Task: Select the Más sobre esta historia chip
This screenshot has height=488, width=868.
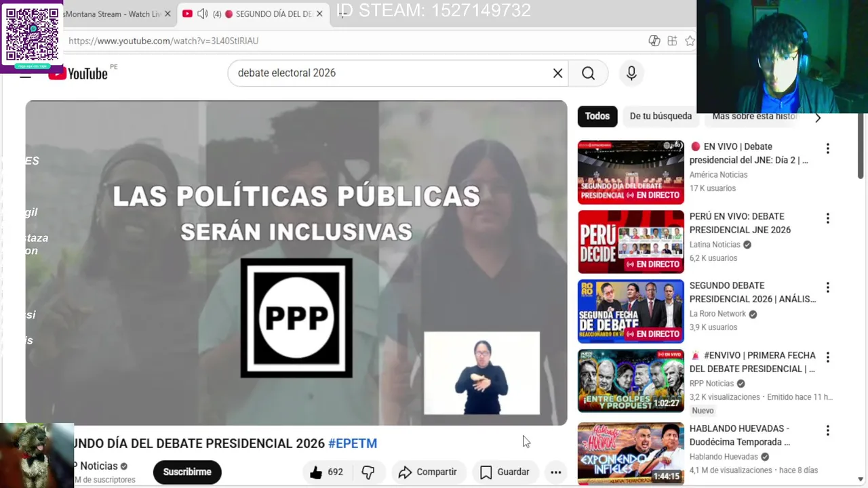Action: click(x=755, y=117)
